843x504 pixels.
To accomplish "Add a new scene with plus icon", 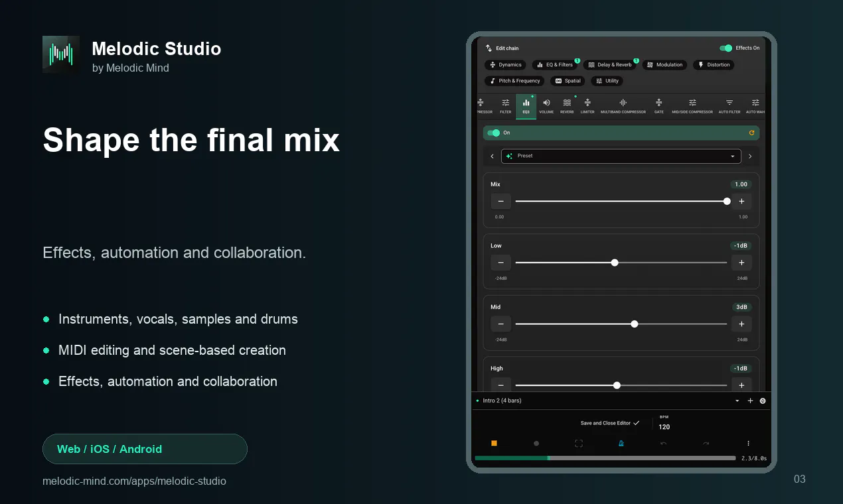I will pos(750,401).
